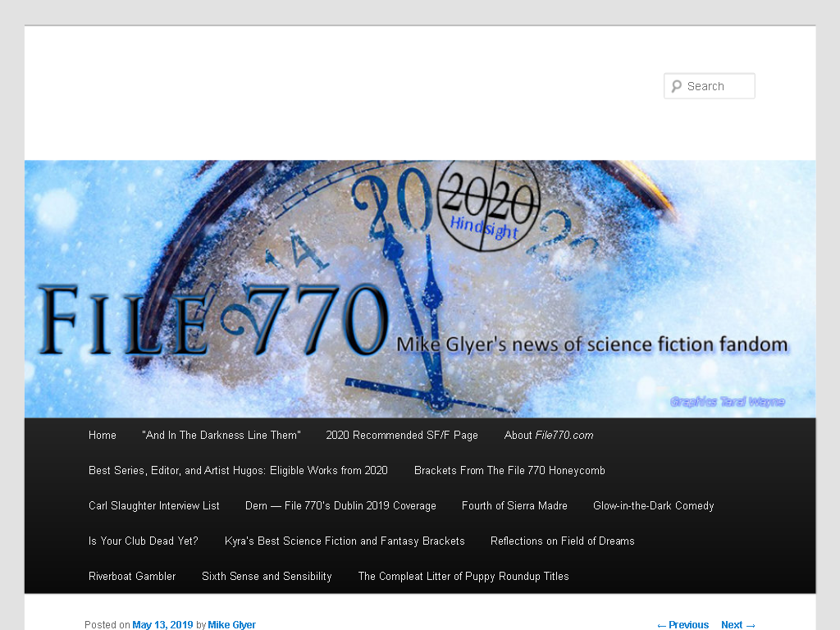Select Brackets From The File 770 Honeycomb

[509, 471]
